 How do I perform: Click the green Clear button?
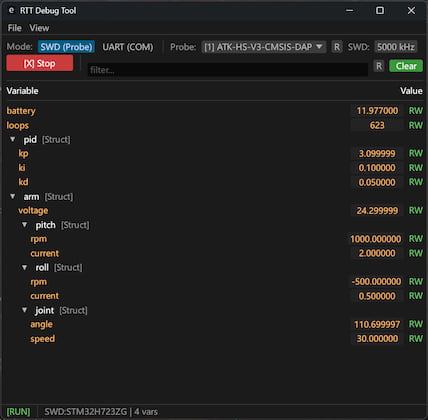(x=406, y=66)
